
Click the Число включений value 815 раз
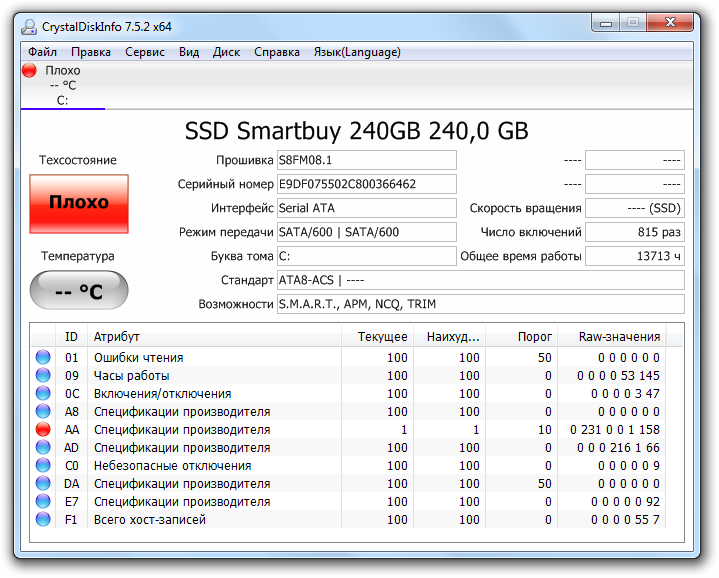tap(635, 232)
